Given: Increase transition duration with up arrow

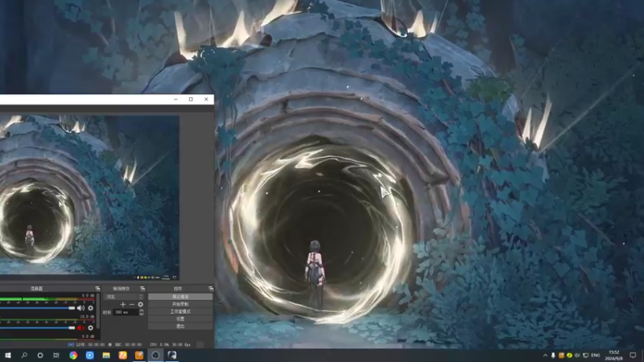Looking at the screenshot, I should point(142,311).
